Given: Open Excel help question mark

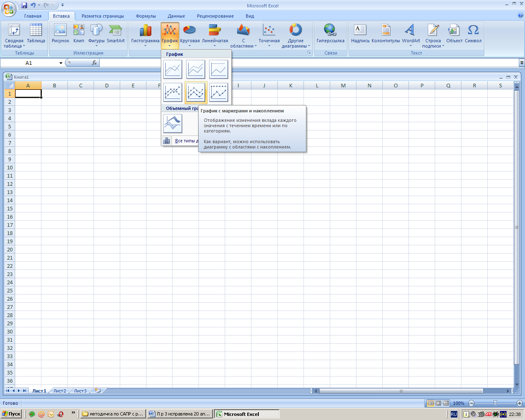Looking at the screenshot, I should [x=520, y=16].
